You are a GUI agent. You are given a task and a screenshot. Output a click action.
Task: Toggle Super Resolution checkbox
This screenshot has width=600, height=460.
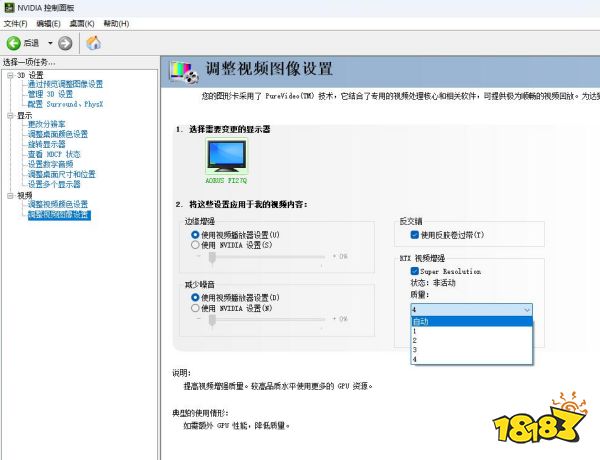tap(414, 271)
